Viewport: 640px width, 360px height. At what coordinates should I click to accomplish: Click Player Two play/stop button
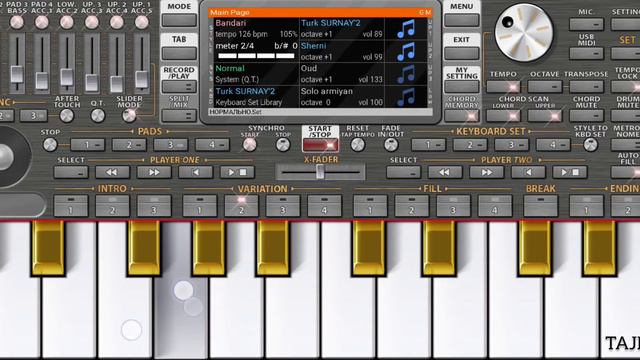570,172
